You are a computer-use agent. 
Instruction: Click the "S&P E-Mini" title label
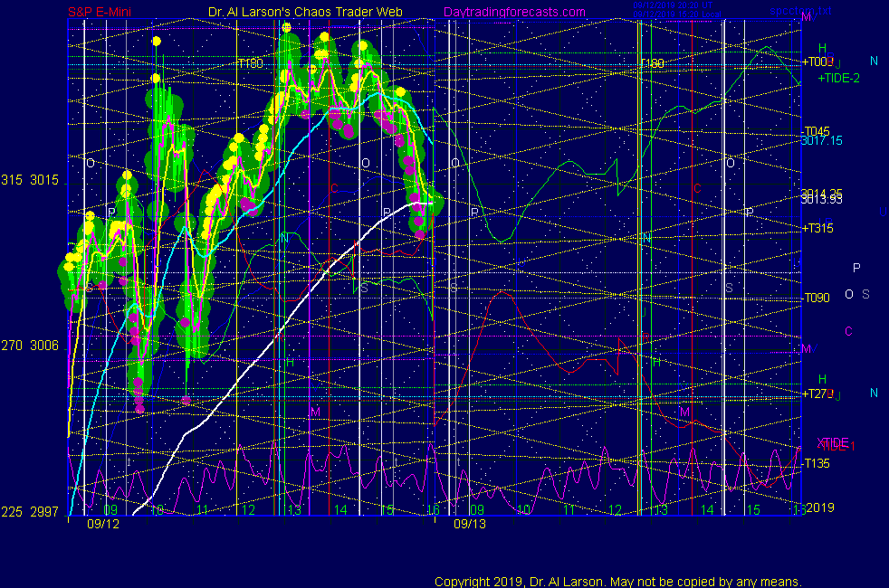tap(100, 12)
